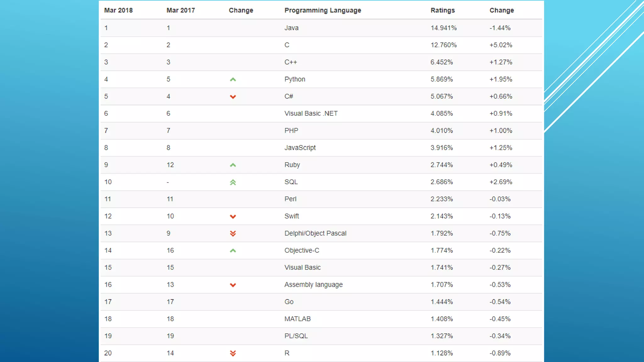The height and width of the screenshot is (362, 644).
Task: Click red down arrow beside Assembly language
Action: pos(233,285)
